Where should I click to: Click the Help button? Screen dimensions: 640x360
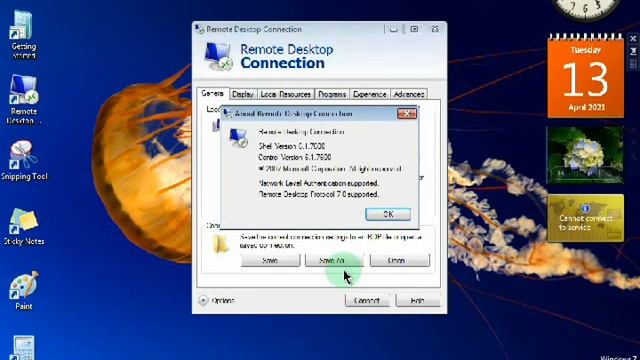418,300
